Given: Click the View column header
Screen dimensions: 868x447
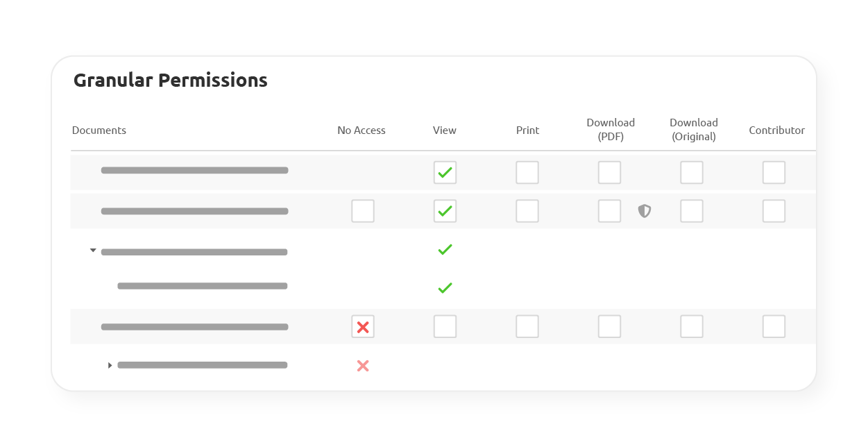Looking at the screenshot, I should (444, 130).
